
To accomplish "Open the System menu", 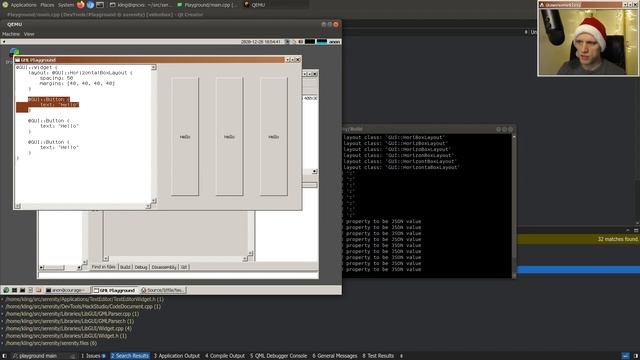I will [x=66, y=5].
